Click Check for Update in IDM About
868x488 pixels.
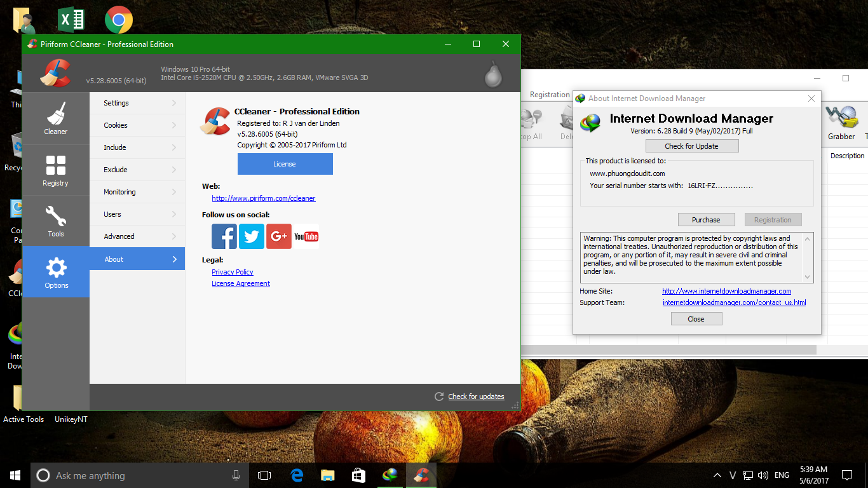[x=691, y=146]
